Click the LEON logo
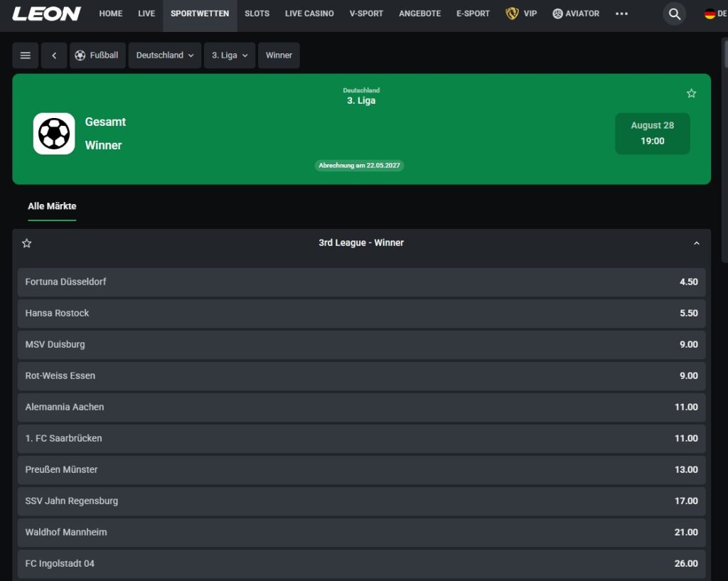The width and height of the screenshot is (728, 581). (x=46, y=14)
